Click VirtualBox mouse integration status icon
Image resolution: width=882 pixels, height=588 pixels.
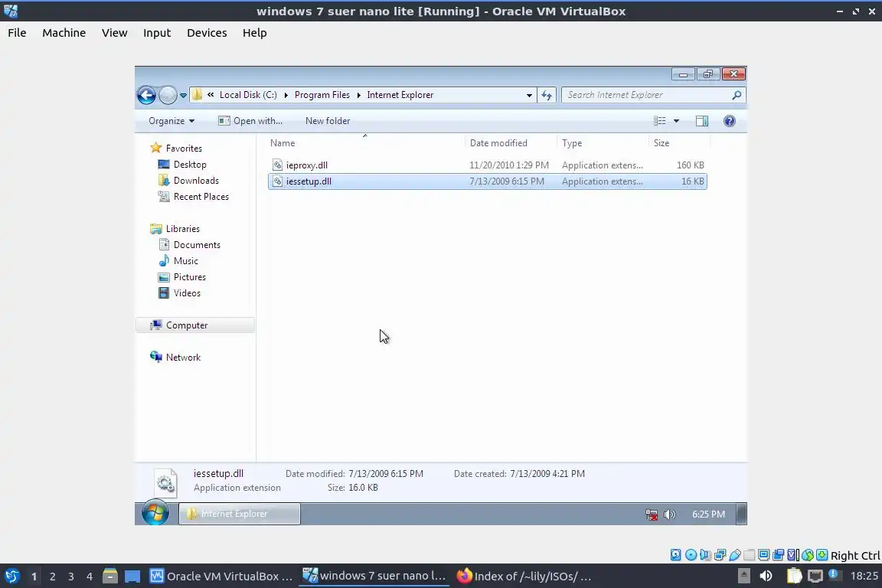tap(808, 555)
